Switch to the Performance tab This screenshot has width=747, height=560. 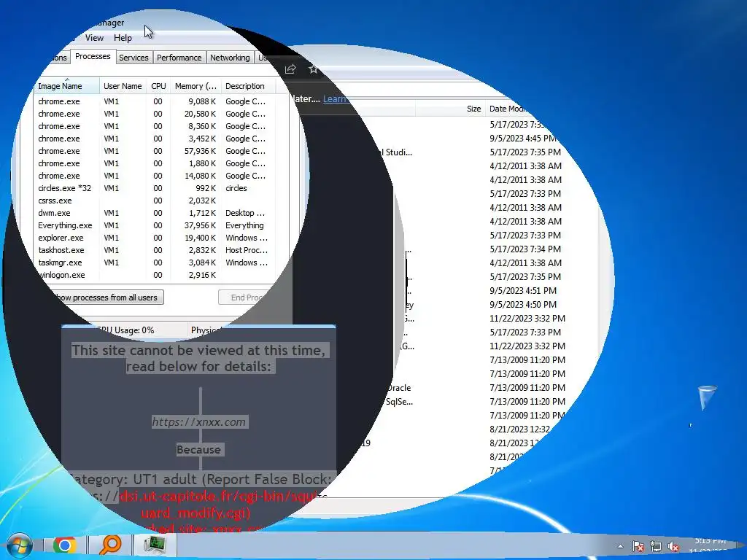click(x=179, y=58)
